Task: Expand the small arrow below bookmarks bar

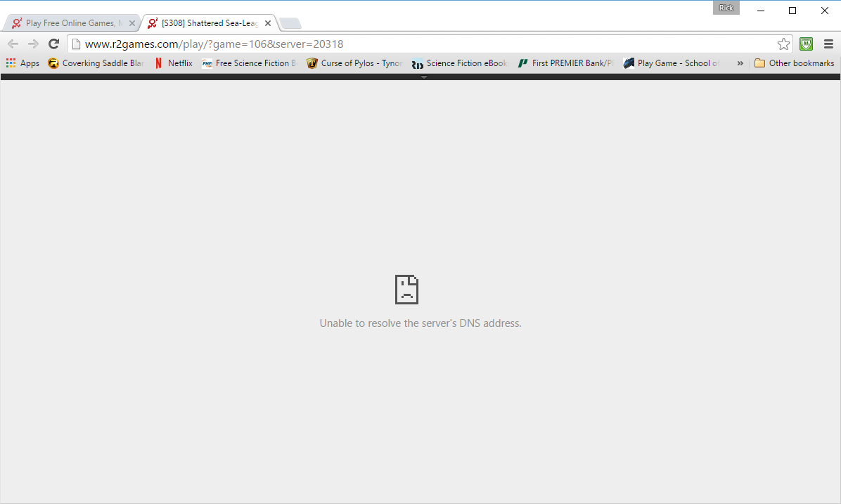Action: click(x=423, y=77)
